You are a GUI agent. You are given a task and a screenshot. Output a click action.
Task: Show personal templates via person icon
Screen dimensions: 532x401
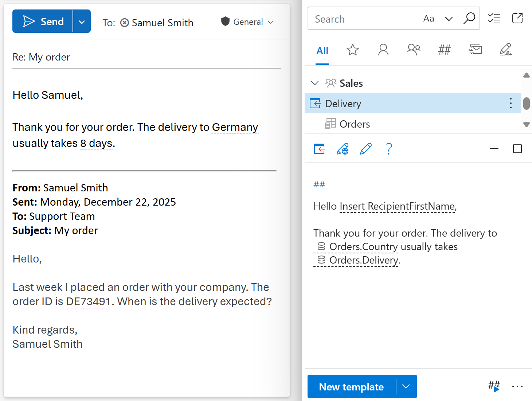point(383,50)
